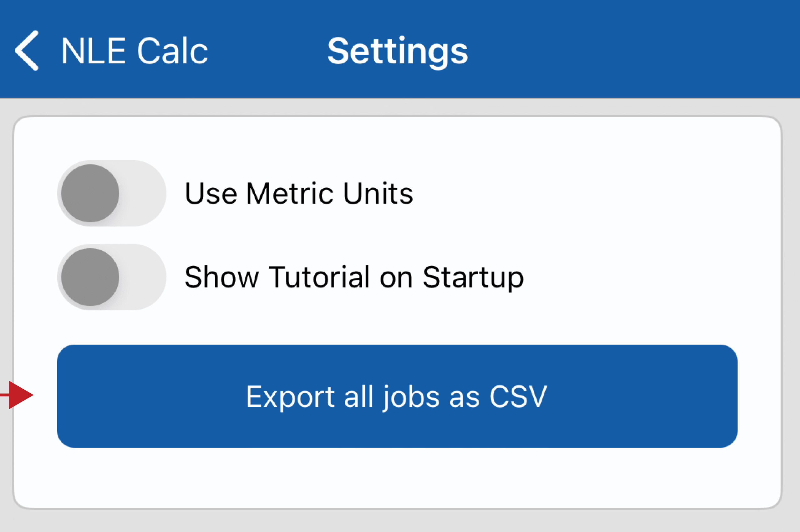Tap the blue export CSV button text
The image size is (800, 532).
tap(397, 396)
